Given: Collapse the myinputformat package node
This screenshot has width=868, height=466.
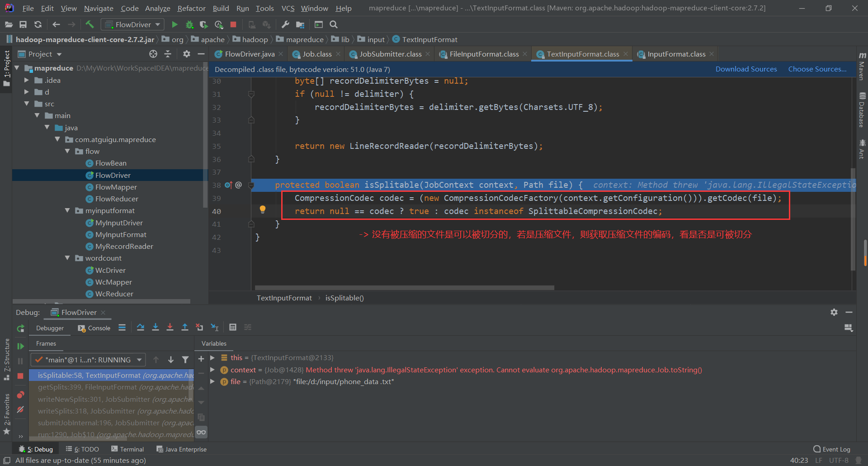Looking at the screenshot, I should 67,210.
